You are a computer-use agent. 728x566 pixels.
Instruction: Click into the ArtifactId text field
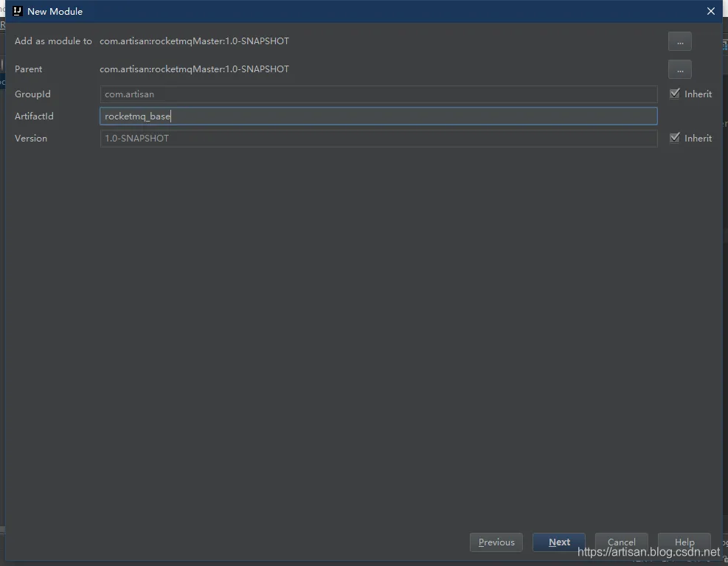click(x=378, y=116)
